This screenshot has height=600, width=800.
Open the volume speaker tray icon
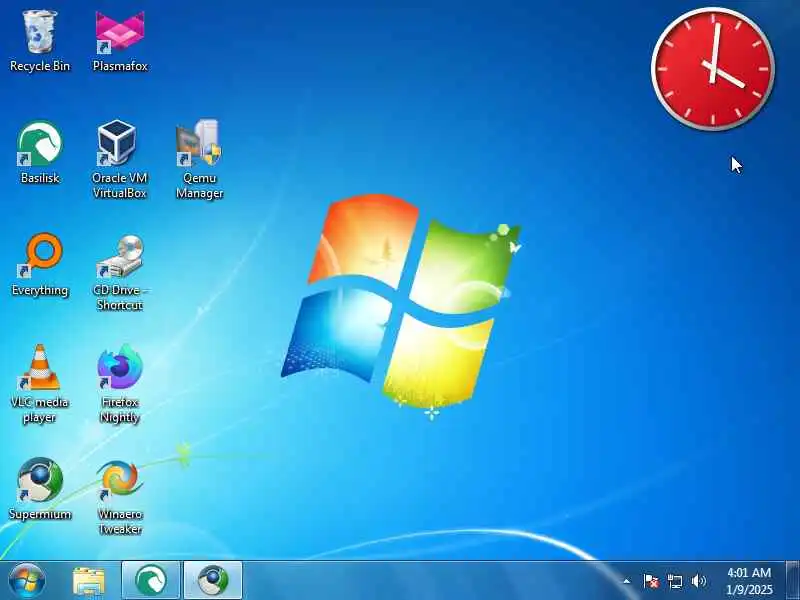(698, 581)
